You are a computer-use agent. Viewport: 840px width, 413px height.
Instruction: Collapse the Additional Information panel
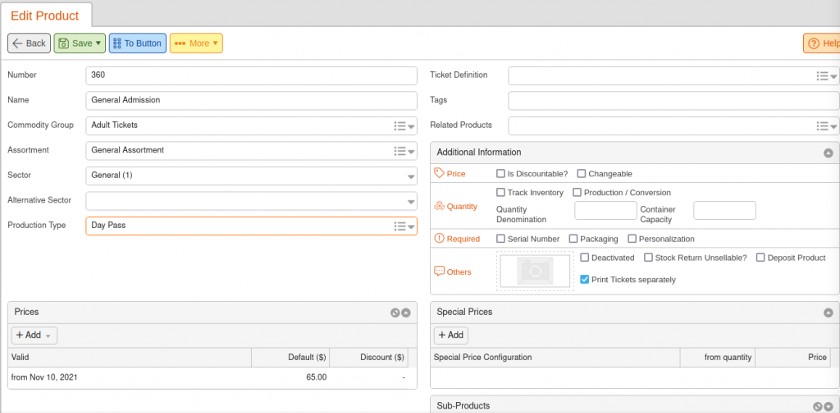coord(828,153)
